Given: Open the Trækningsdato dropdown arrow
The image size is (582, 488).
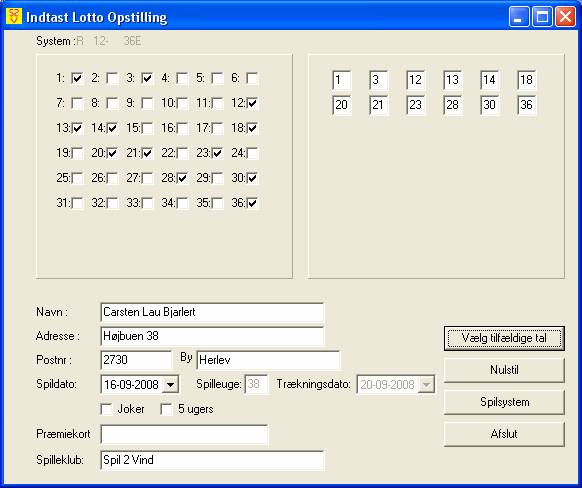Looking at the screenshot, I should (426, 384).
